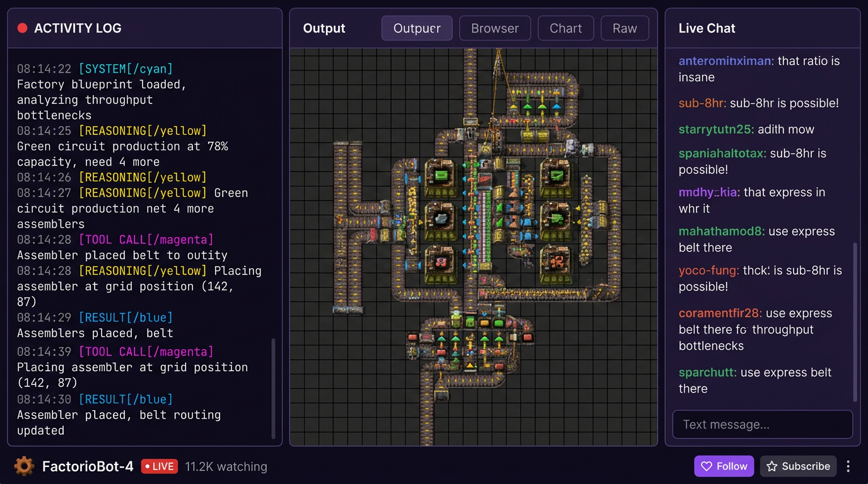Screen dimensions: 868x484
Task: Open the three-dot more options menu
Action: [x=848, y=466]
